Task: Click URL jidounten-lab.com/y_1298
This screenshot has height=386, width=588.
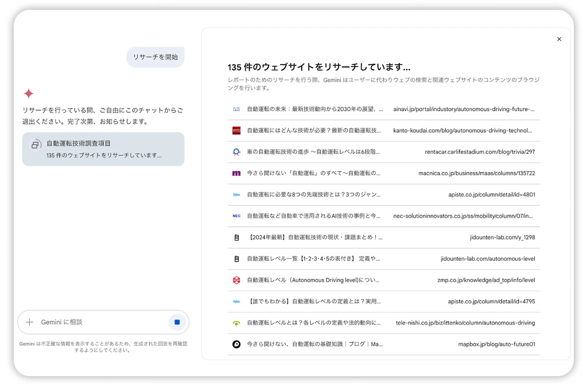Action: pos(502,238)
